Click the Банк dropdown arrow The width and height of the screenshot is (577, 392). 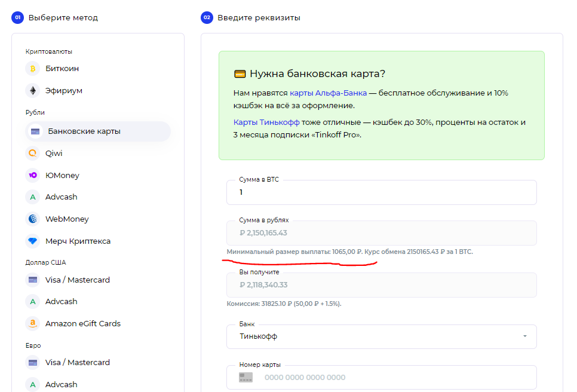pos(525,336)
